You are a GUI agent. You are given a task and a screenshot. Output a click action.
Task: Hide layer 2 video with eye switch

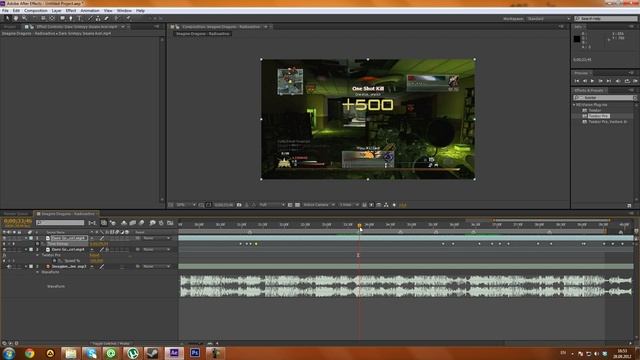click(x=4, y=249)
